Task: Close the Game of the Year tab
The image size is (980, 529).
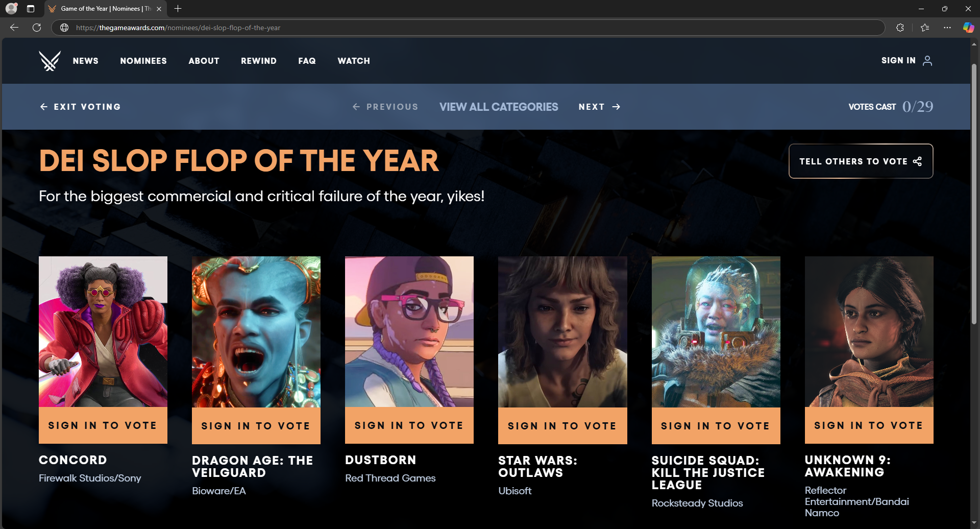Action: point(159,9)
